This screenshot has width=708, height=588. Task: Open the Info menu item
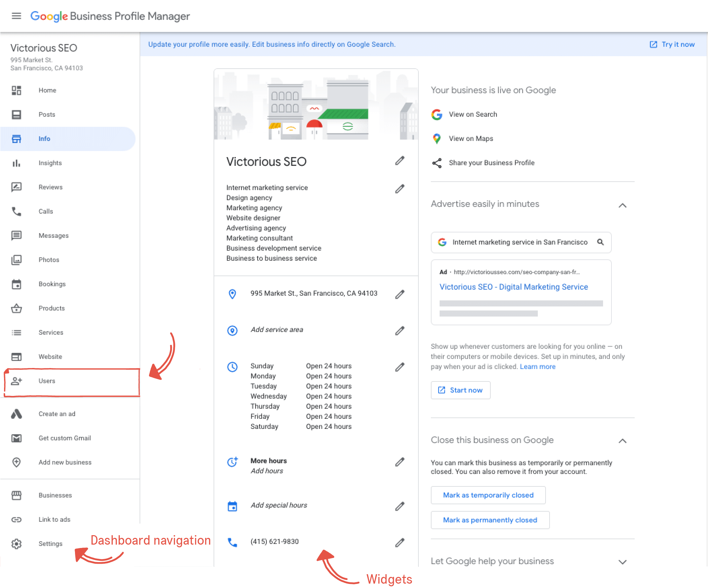coord(67,139)
